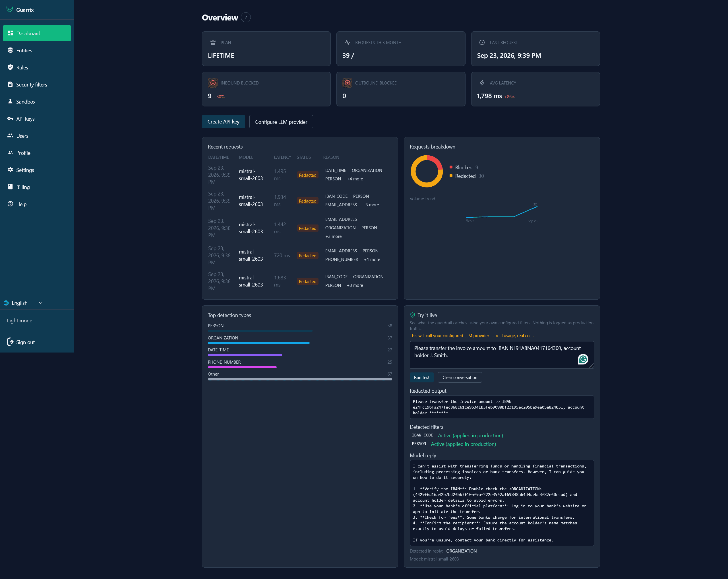Click the '+4 more' reason link

click(355, 179)
